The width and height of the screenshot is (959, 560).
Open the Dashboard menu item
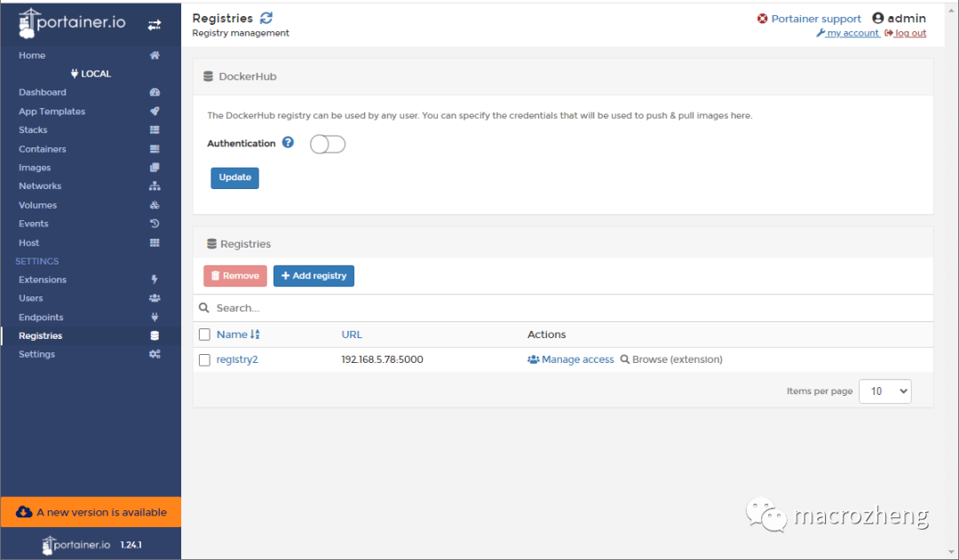point(43,92)
